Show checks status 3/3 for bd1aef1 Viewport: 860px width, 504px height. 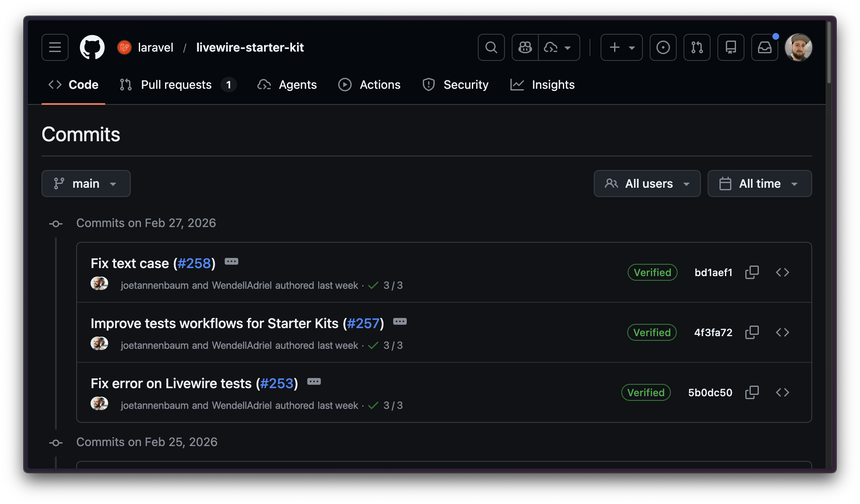coord(386,285)
